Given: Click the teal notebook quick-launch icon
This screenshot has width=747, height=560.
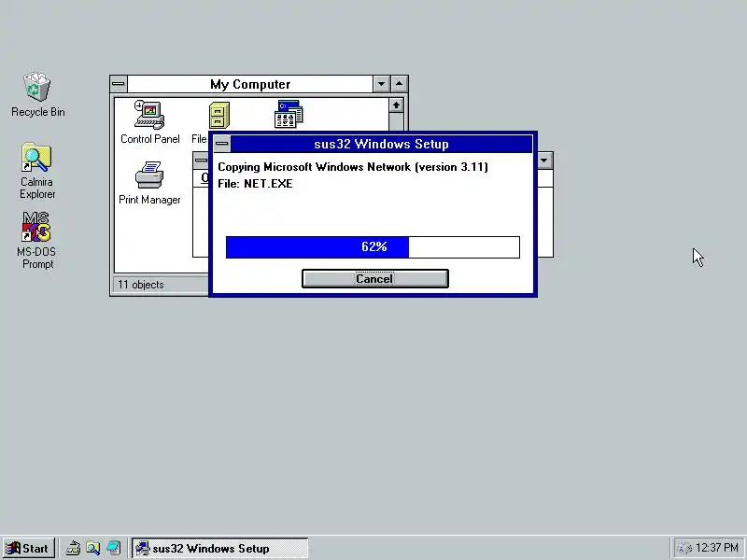Looking at the screenshot, I should pyautogui.click(x=113, y=548).
